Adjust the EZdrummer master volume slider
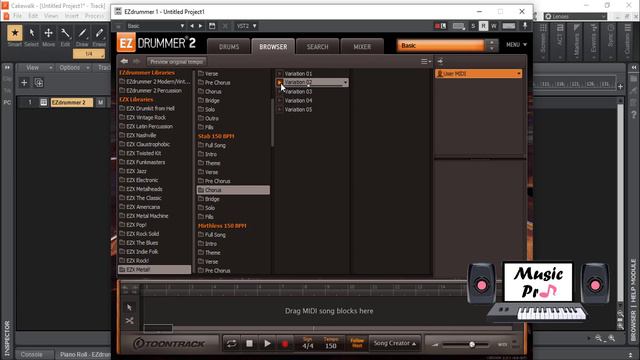This screenshot has height=360, width=640. pyautogui.click(x=472, y=344)
